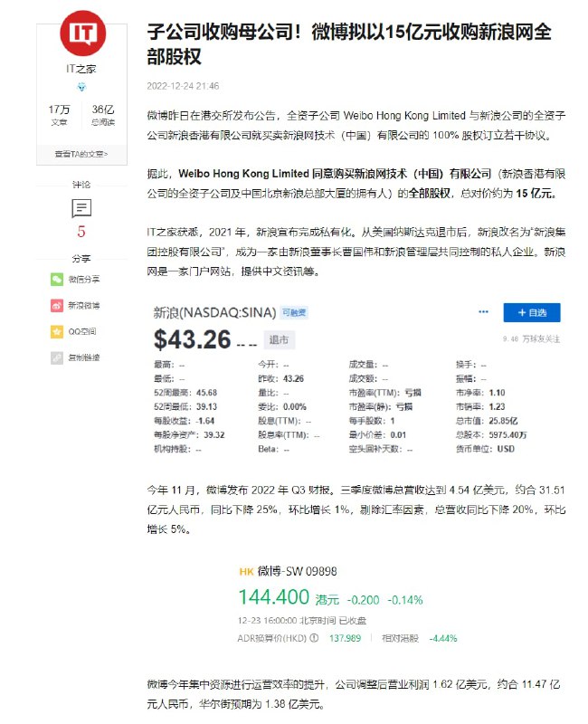Click the 市盈率(TTM) 亏损 entry
The height and width of the screenshot is (724, 588).
coord(385,393)
